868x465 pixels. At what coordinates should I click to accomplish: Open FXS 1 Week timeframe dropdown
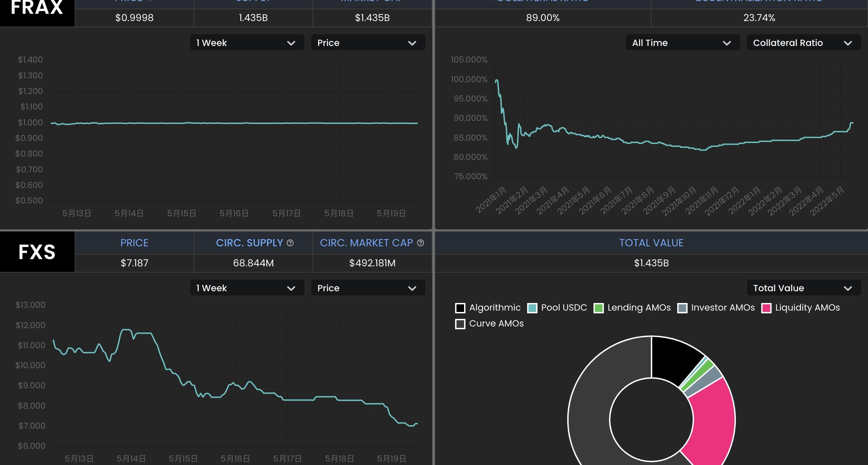[x=247, y=288]
